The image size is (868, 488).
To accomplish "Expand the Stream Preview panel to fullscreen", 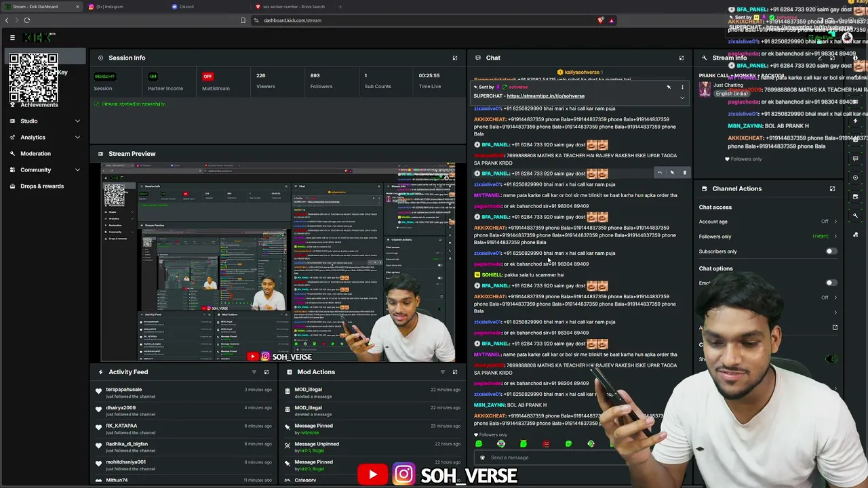I will (455, 154).
